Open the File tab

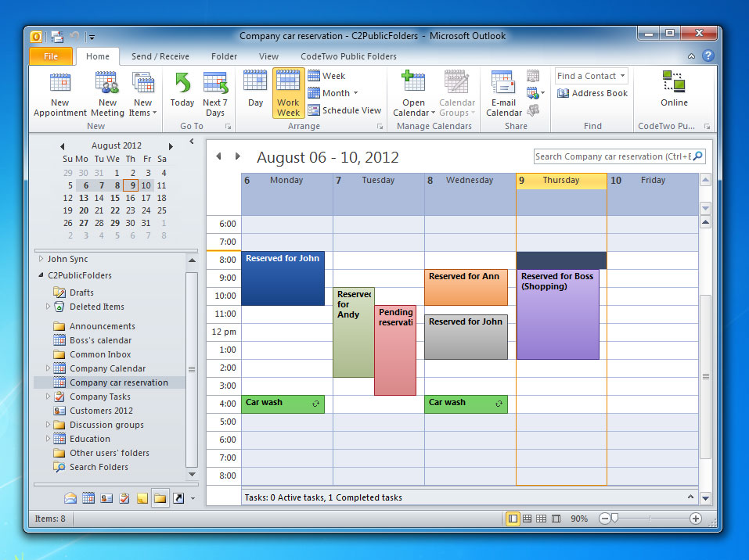51,56
